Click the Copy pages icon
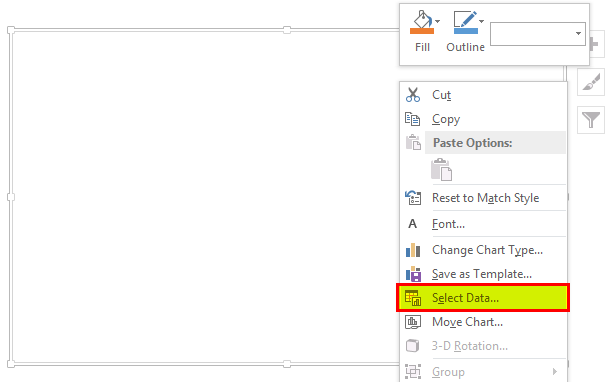Image resolution: width=613 pixels, height=382 pixels. click(413, 119)
